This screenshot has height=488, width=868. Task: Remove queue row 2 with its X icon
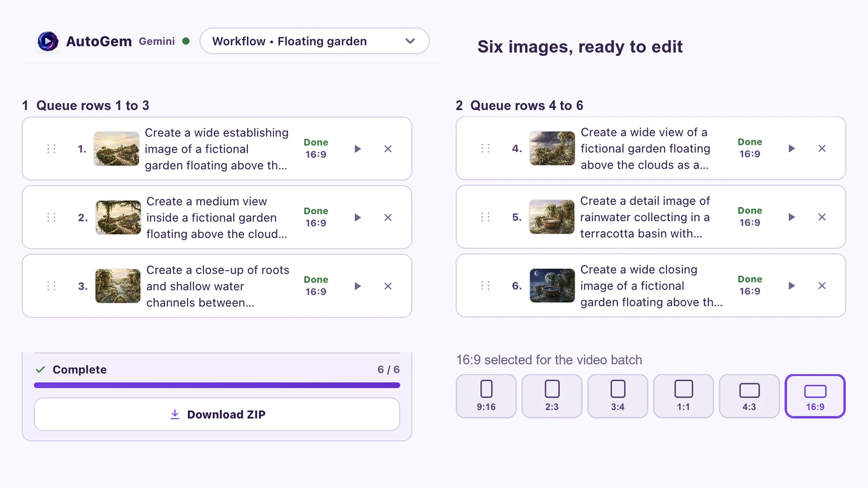coord(388,217)
